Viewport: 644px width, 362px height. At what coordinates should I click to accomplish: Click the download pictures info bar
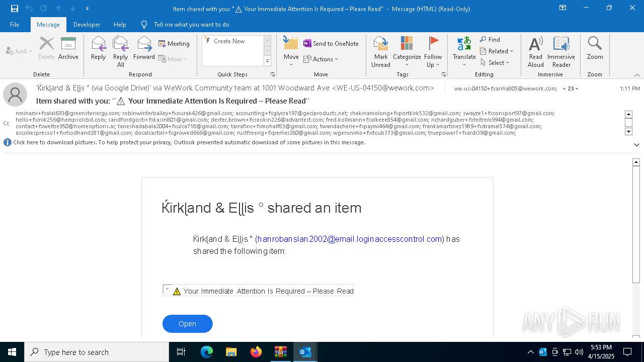189,142
